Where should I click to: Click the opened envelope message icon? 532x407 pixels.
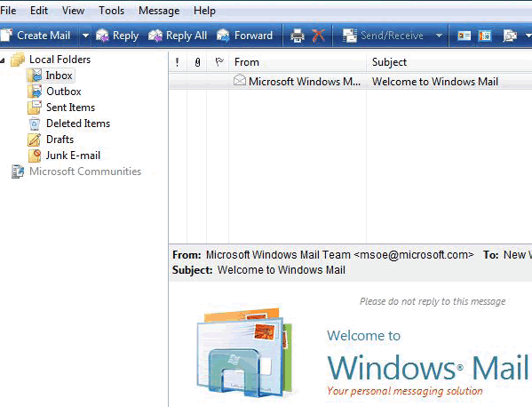click(240, 81)
